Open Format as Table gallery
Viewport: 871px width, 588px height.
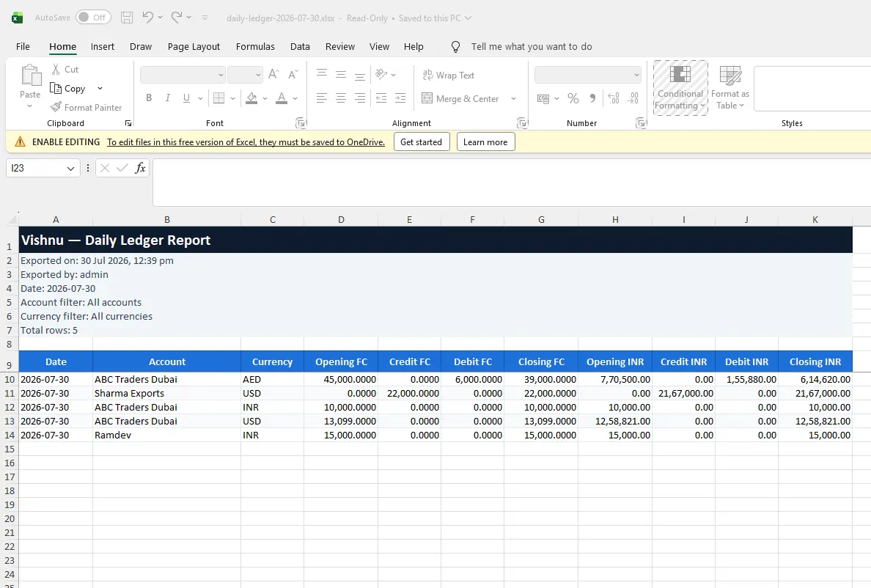click(730, 88)
